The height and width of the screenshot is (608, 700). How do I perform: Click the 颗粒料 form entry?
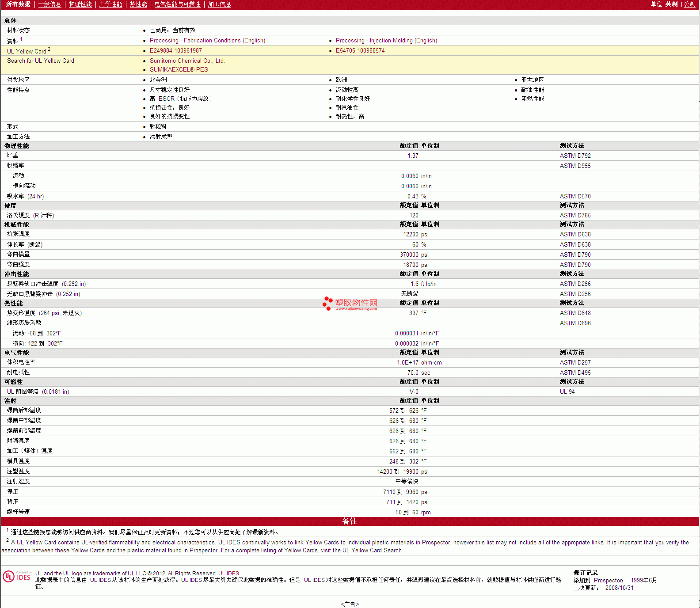click(x=158, y=126)
